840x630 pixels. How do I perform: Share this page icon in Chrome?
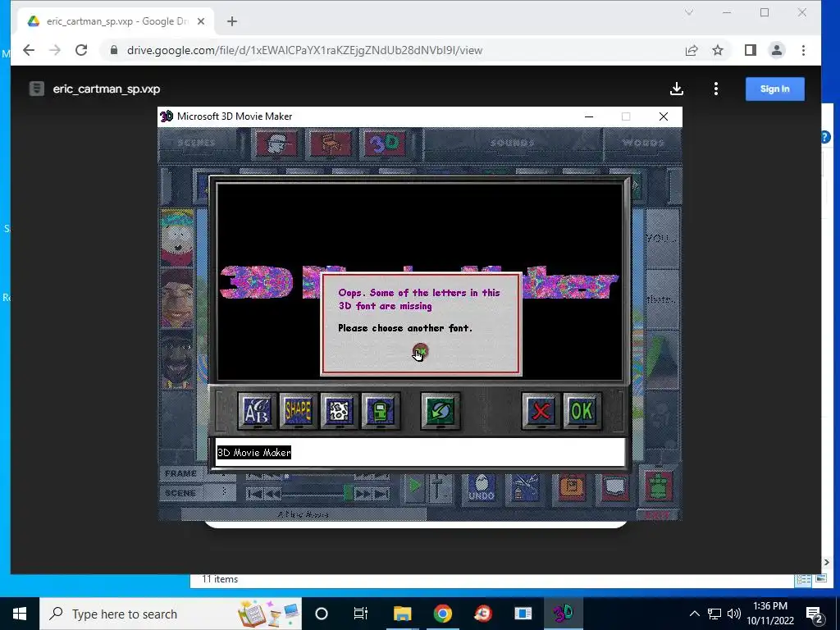coord(692,50)
